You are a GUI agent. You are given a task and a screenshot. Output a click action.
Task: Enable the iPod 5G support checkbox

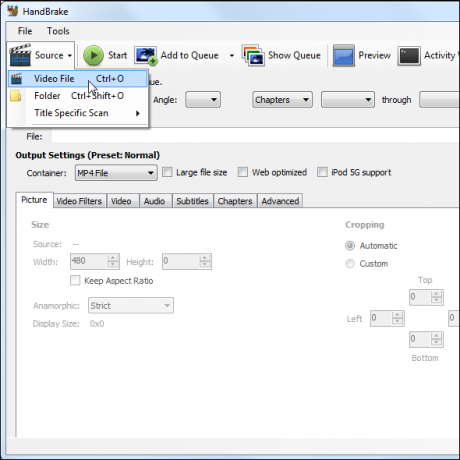click(322, 172)
